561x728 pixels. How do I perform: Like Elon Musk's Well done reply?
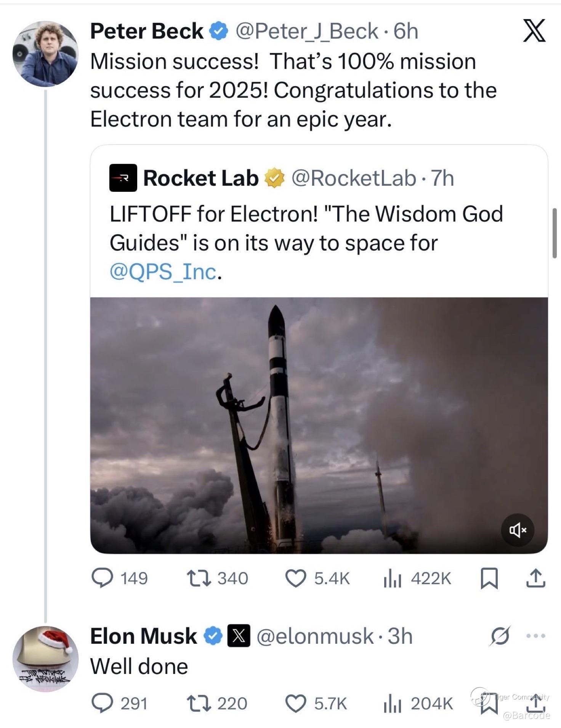296,703
